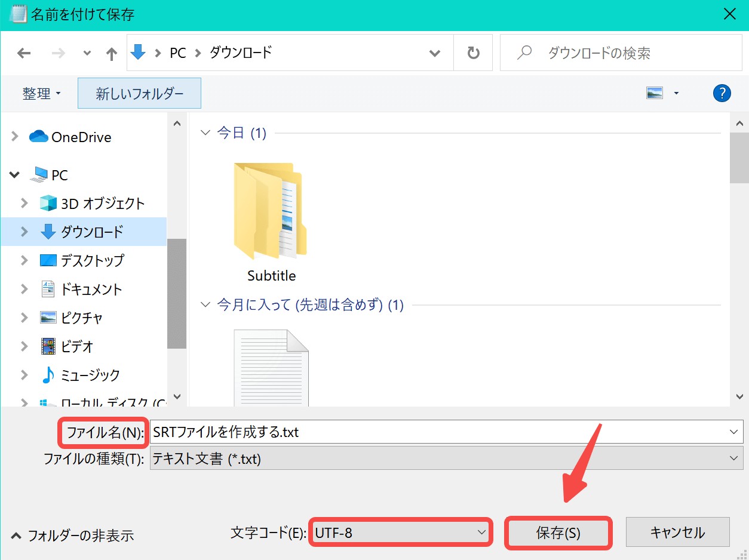Image resolution: width=749 pixels, height=560 pixels.
Task: Go forward with the right arrow
Action: coord(58,53)
